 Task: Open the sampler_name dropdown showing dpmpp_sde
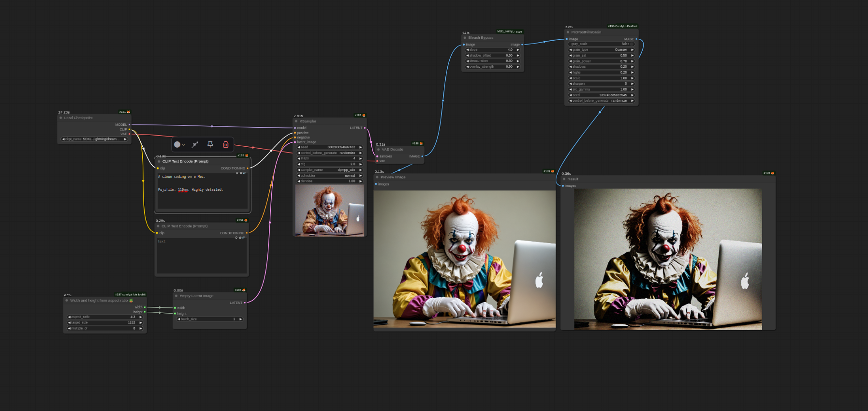(x=330, y=170)
